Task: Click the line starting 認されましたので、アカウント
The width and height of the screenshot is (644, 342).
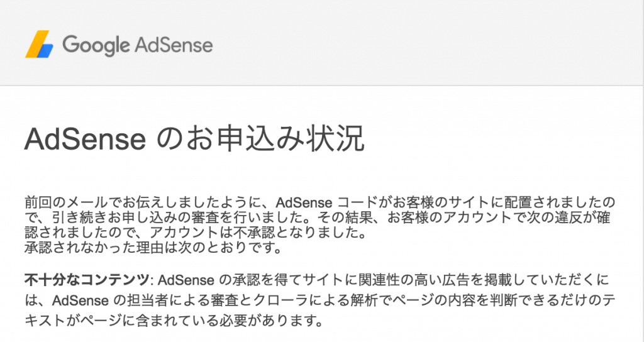Action: [196, 233]
